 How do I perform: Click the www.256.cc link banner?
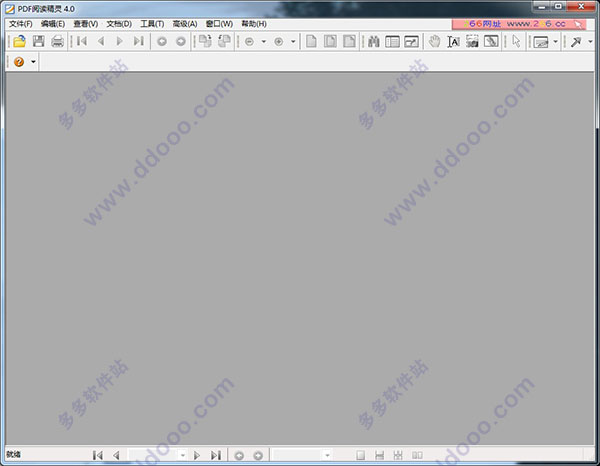[519, 24]
